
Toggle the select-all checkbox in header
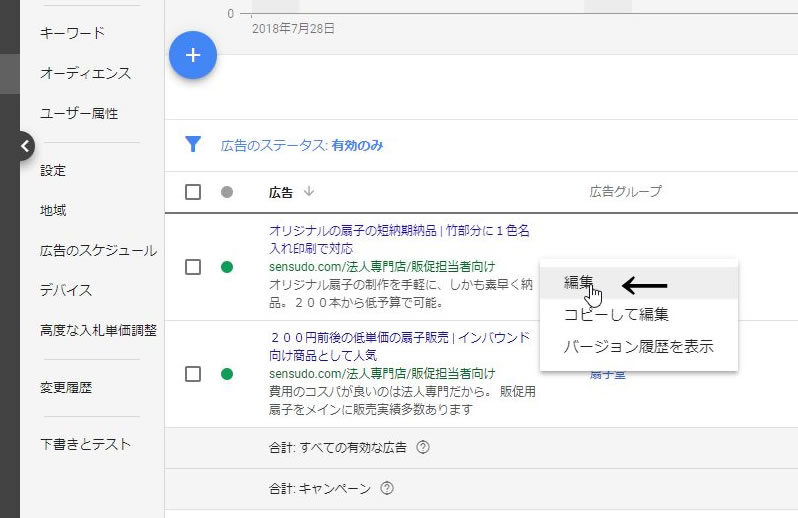193,192
